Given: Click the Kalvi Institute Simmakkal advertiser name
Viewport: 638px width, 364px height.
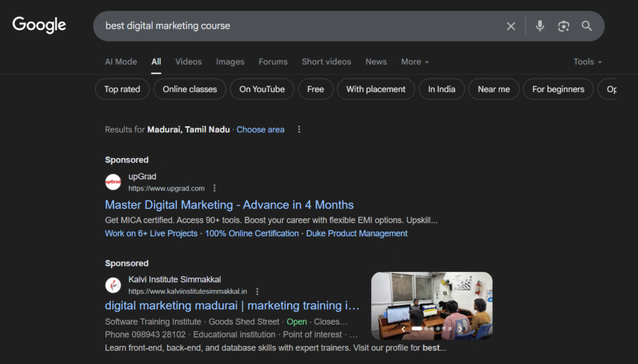Looking at the screenshot, I should [x=174, y=279].
